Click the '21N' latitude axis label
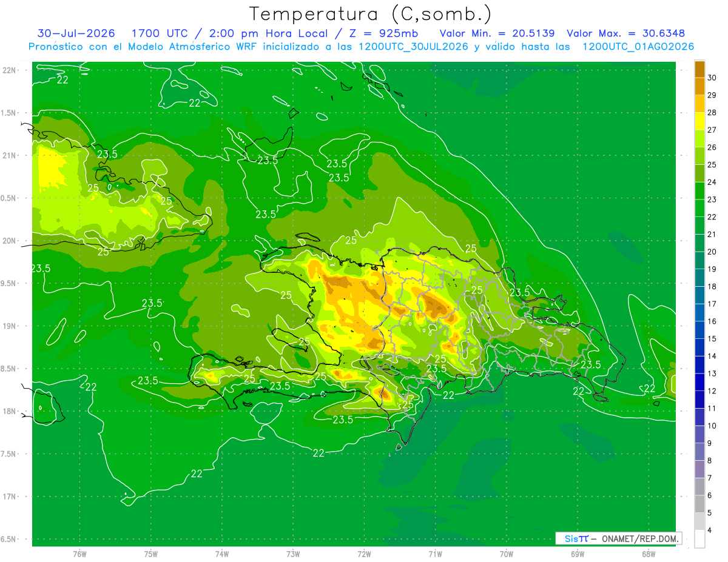This screenshot has height=562, width=728. pyautogui.click(x=9, y=155)
